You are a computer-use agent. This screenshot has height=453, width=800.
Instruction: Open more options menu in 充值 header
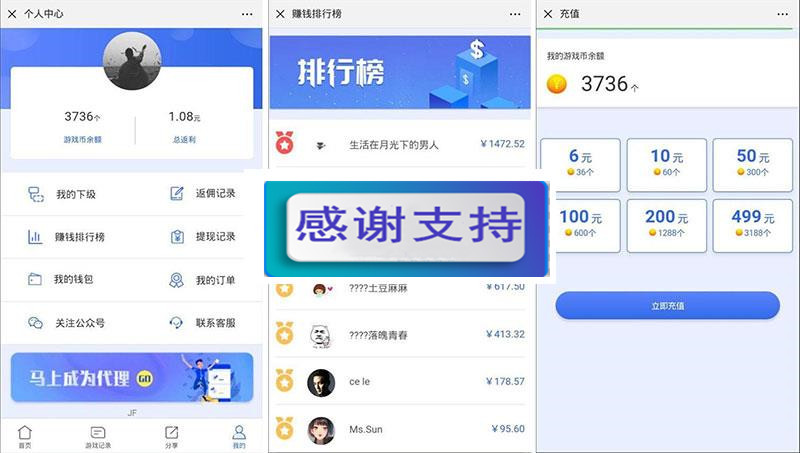point(783,14)
